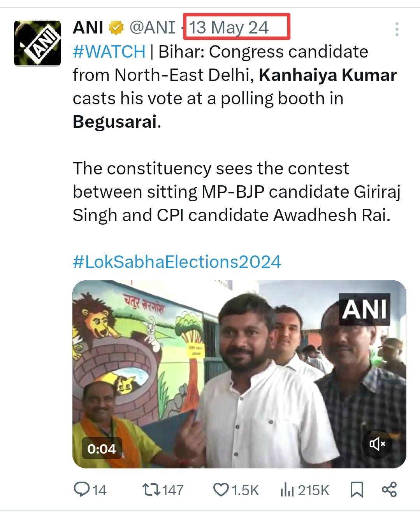
Task: Bookmark this tweet
Action: (x=357, y=489)
